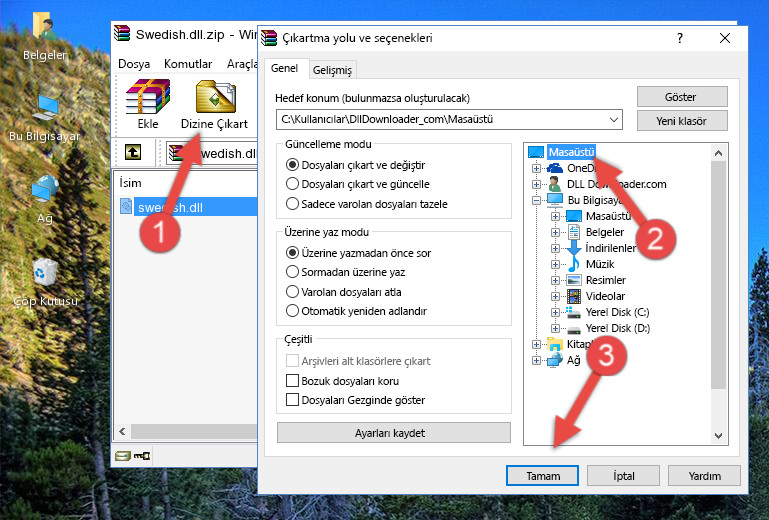Confirm extraction with Tamam button
This screenshot has height=520, width=769.
coord(542,475)
